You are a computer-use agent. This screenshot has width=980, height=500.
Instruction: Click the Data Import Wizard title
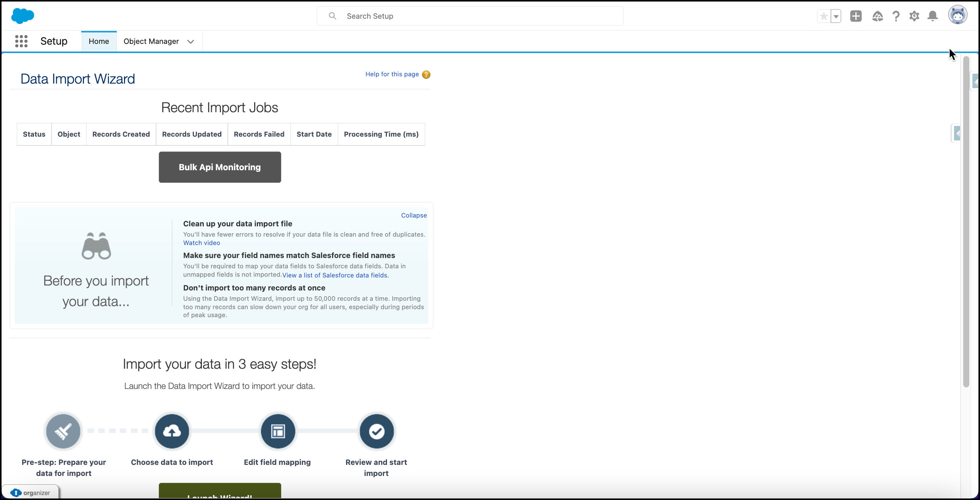click(x=77, y=79)
